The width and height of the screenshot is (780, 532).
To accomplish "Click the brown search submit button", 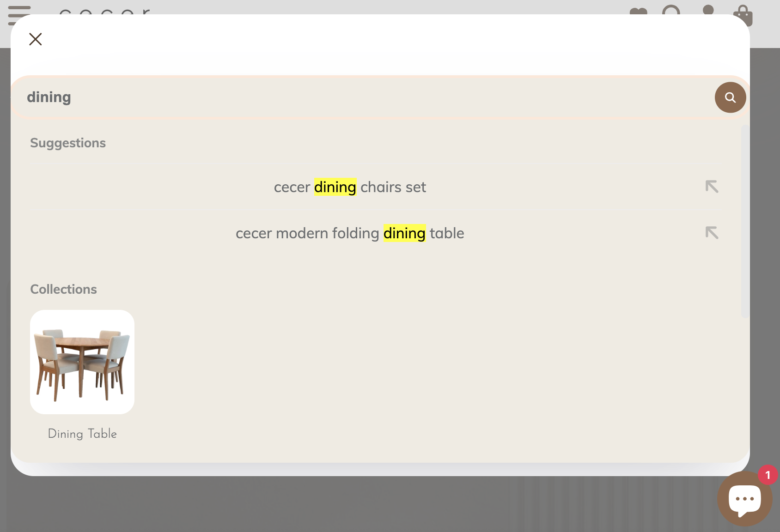I will tap(730, 97).
